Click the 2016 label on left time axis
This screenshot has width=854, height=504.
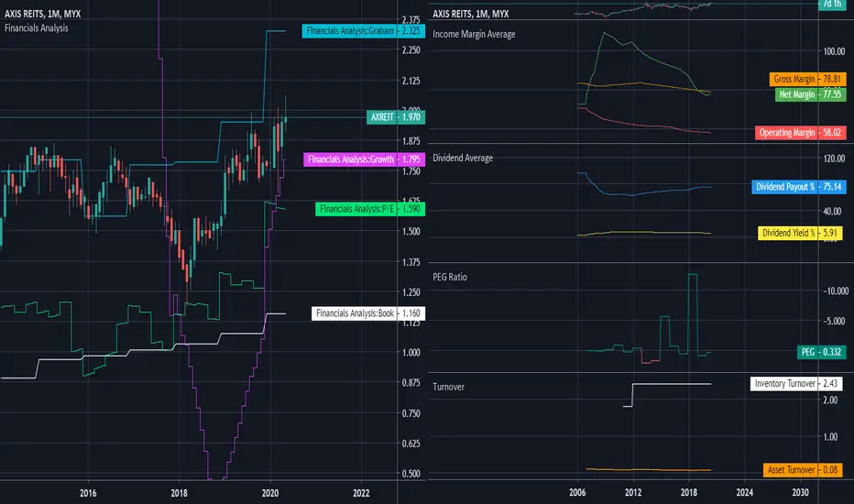coord(88,493)
